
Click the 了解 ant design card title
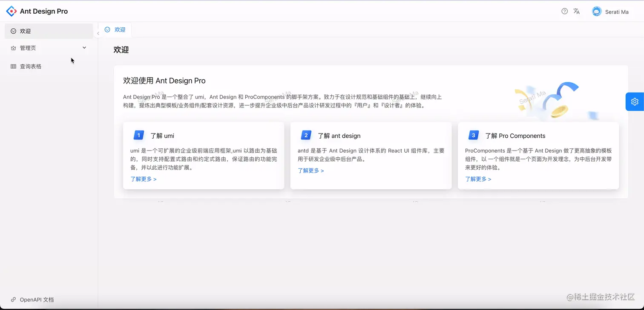click(339, 136)
